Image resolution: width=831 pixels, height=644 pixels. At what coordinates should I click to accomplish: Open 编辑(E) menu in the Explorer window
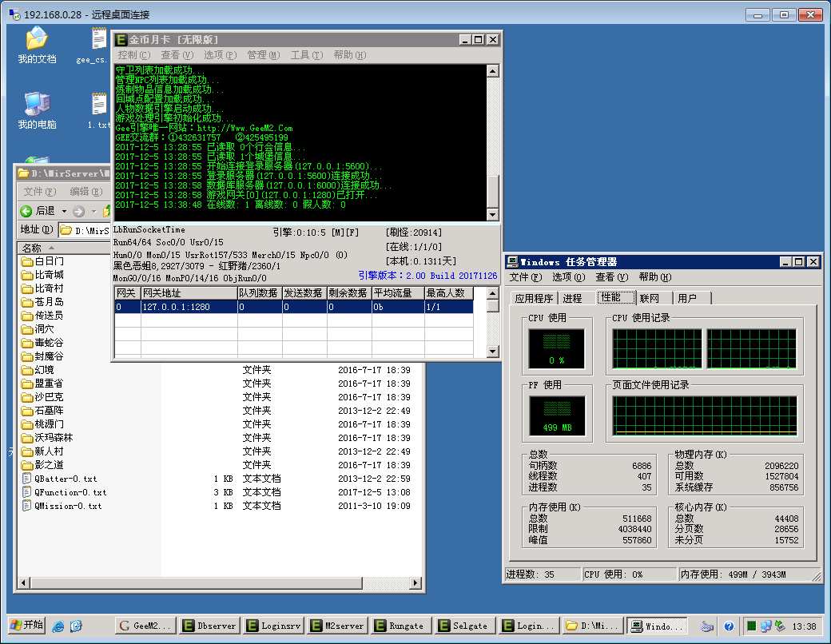[85, 192]
